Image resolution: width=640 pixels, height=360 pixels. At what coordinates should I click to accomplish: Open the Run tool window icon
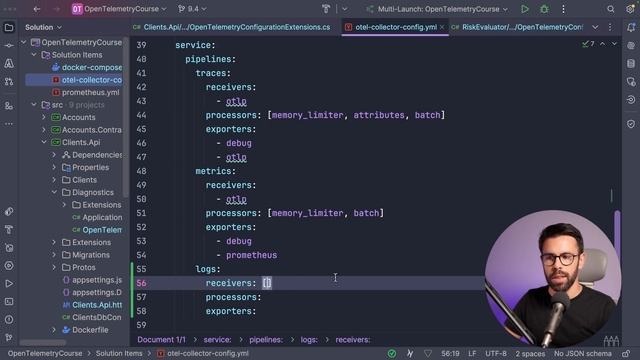point(9,283)
